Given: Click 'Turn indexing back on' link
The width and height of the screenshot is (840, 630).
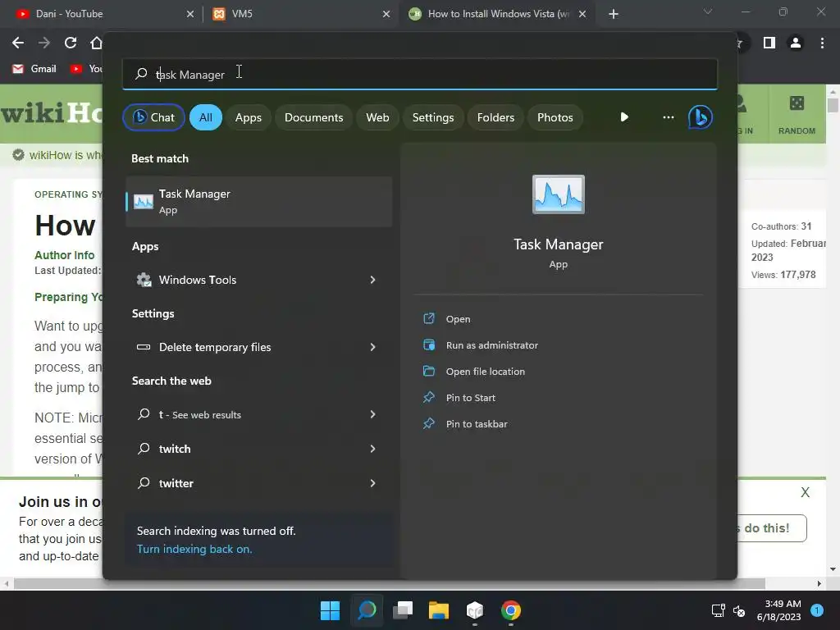Looking at the screenshot, I should click(194, 549).
